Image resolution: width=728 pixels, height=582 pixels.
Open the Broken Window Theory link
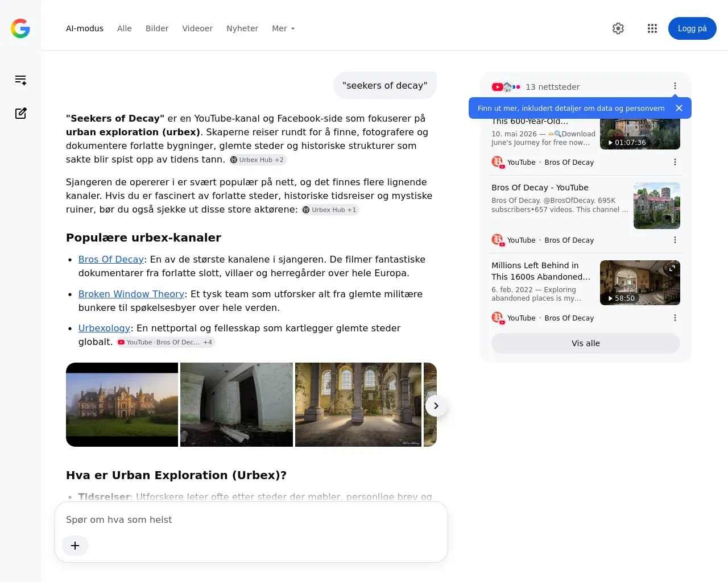coord(131,294)
